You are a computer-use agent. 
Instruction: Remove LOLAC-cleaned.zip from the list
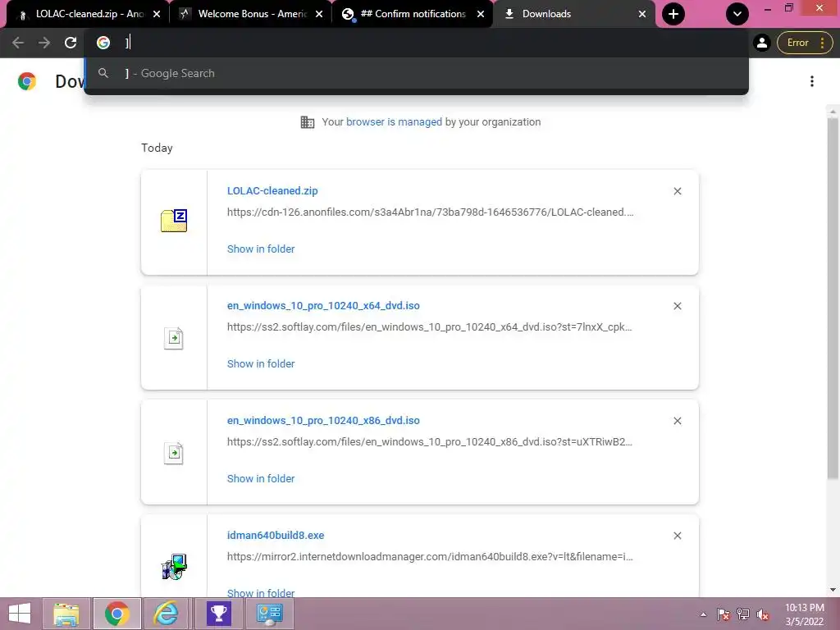[677, 191]
